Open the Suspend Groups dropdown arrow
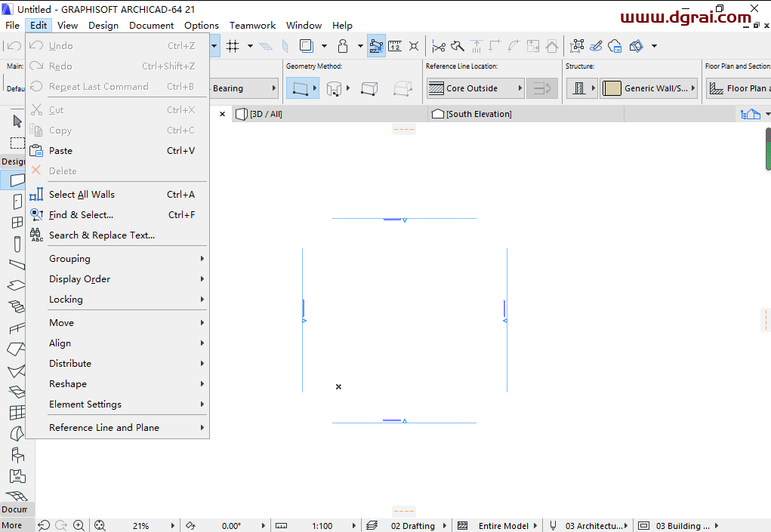 (360, 46)
